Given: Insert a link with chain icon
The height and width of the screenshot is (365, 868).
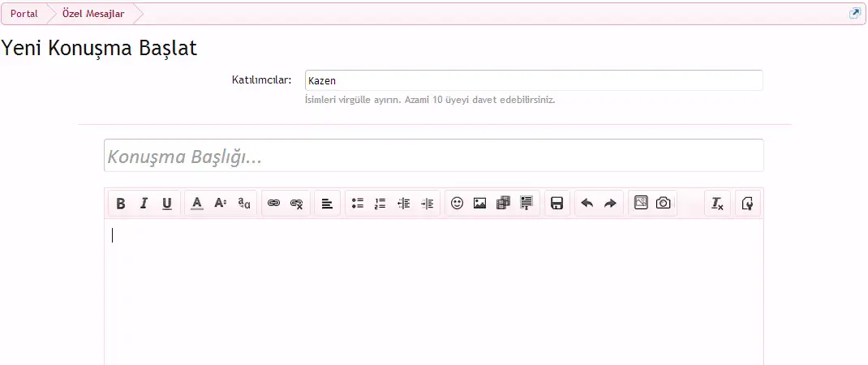Looking at the screenshot, I should point(273,204).
